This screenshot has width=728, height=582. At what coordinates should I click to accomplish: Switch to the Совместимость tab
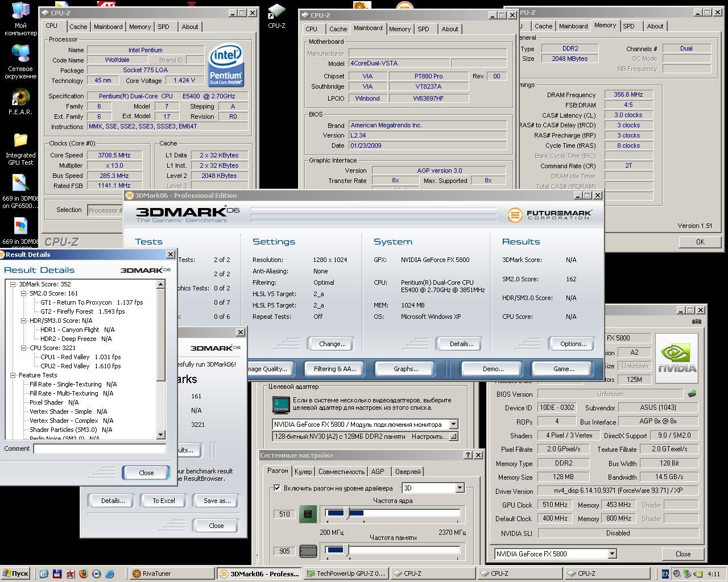coord(341,471)
